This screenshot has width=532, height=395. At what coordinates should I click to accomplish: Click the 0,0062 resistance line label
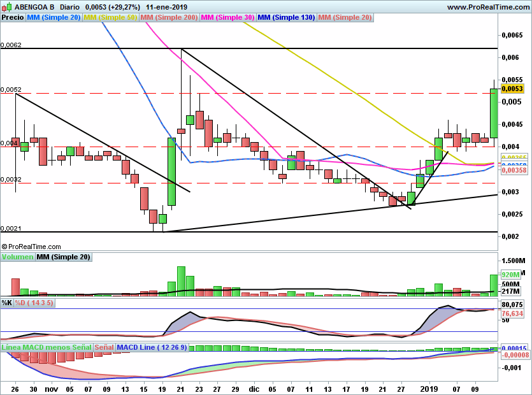point(11,45)
